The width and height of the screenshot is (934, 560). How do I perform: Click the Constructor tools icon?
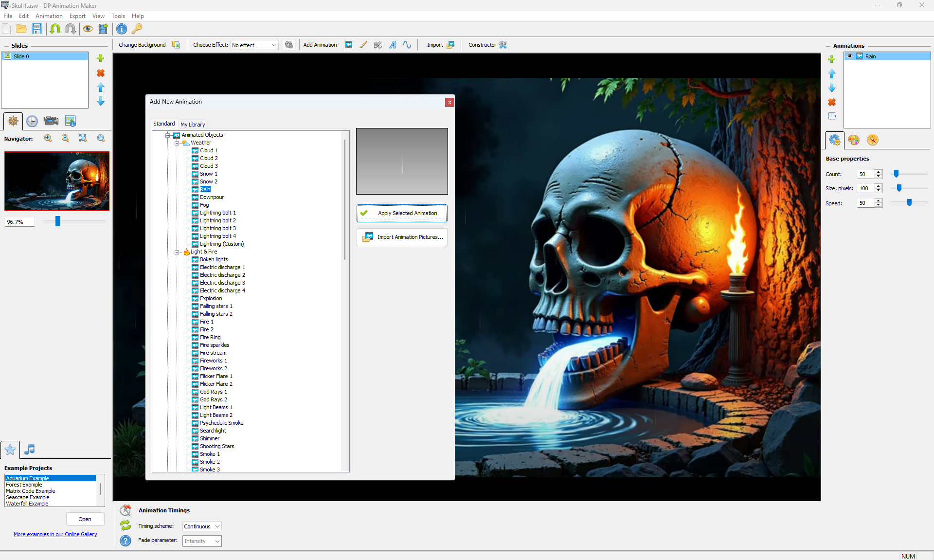[503, 45]
